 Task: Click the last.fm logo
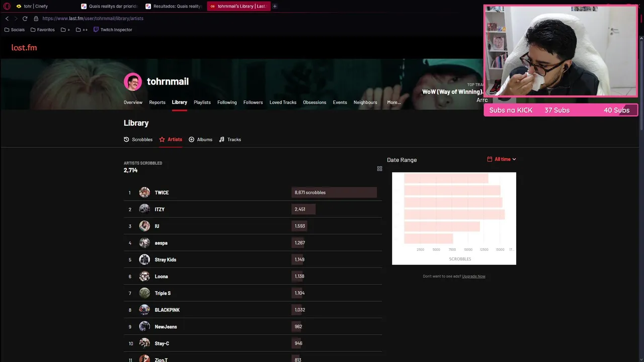24,47
